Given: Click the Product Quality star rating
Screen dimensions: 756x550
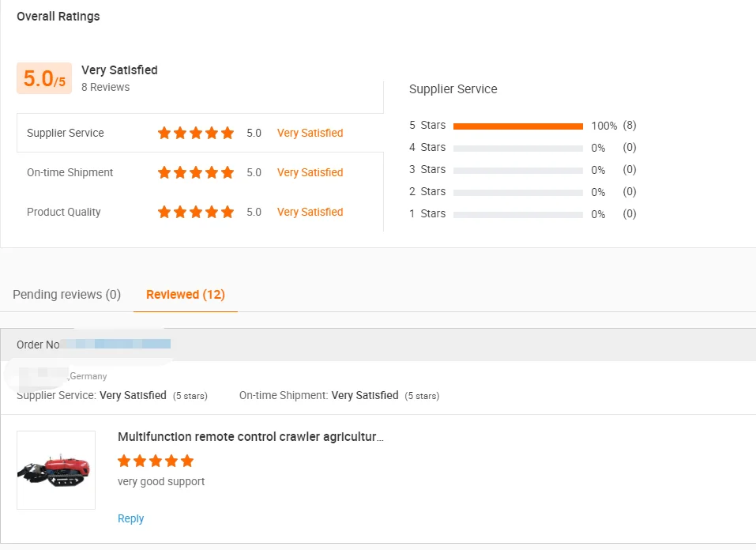Looking at the screenshot, I should pos(196,212).
